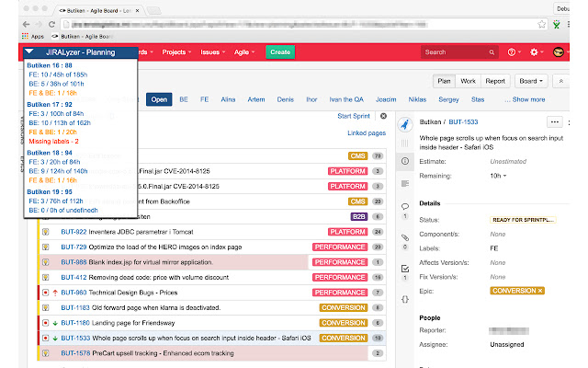Toggle the Ihor quick filter
This screenshot has height=368, width=588.
[x=311, y=99]
